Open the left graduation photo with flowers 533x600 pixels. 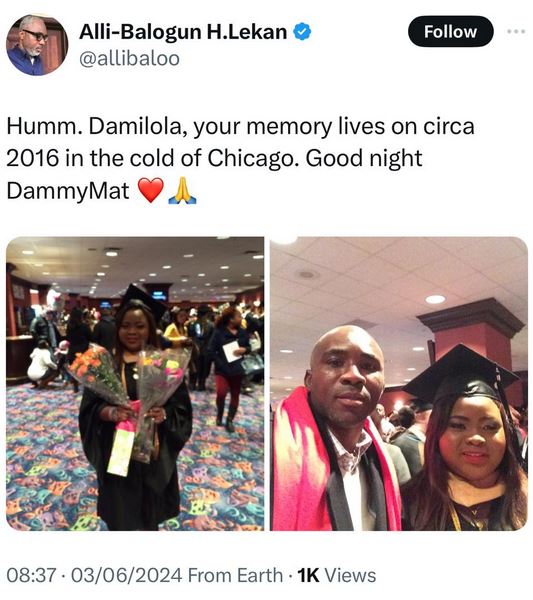pyautogui.click(x=135, y=383)
